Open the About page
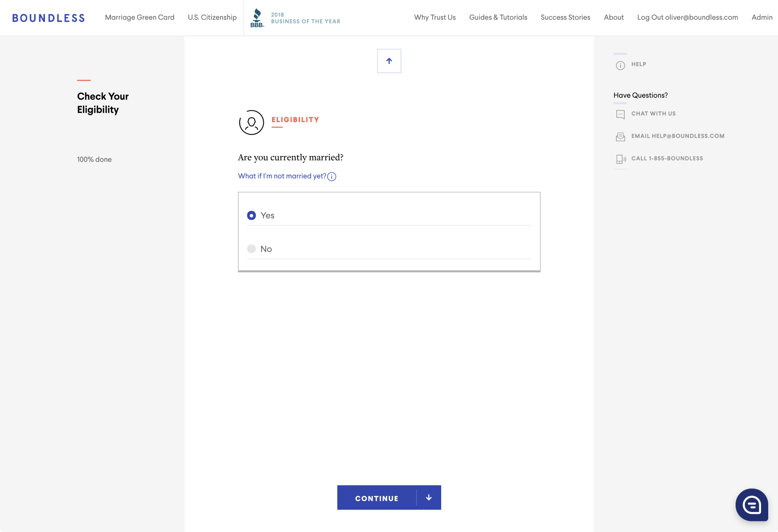Viewport: 778px width, 532px height. pos(614,17)
